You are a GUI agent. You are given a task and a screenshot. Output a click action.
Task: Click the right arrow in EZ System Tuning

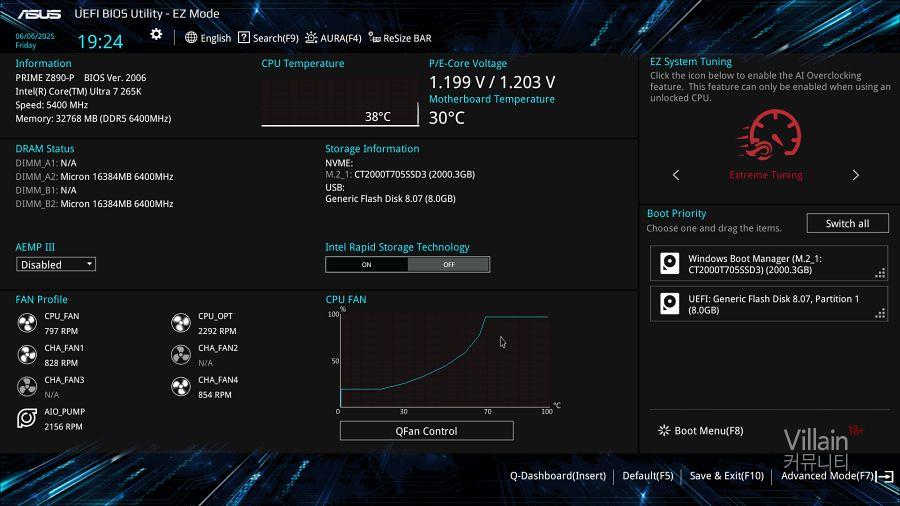[855, 175]
